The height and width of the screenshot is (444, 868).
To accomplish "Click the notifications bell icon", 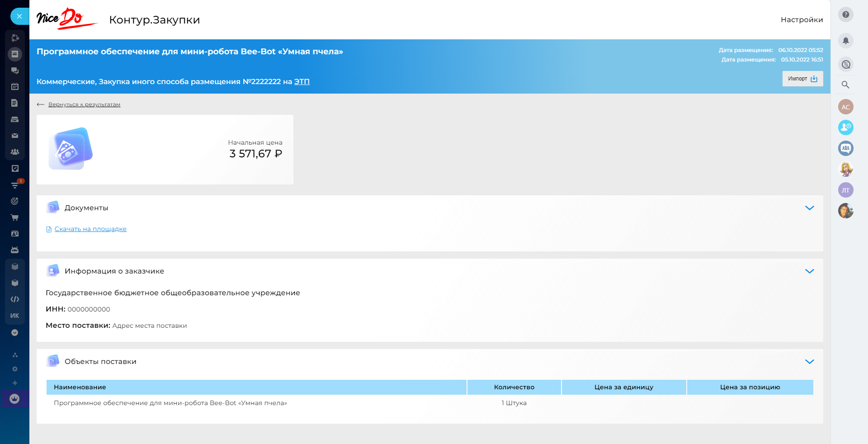I will pos(845,41).
